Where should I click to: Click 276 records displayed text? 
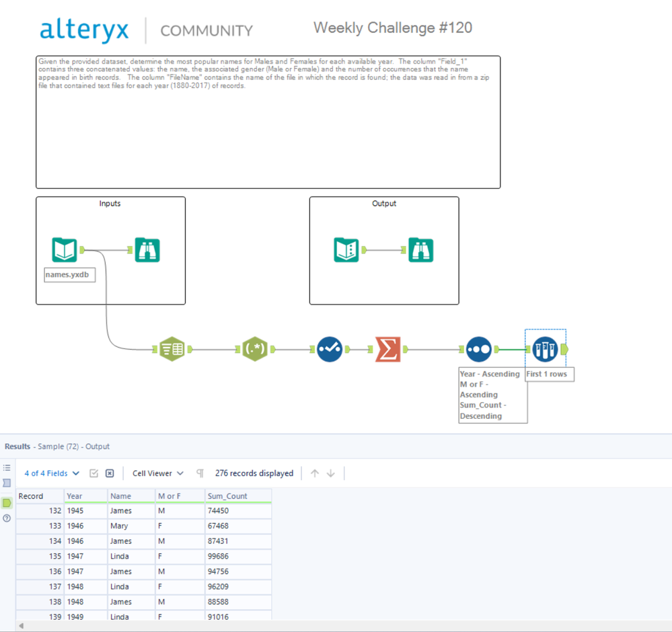click(254, 473)
